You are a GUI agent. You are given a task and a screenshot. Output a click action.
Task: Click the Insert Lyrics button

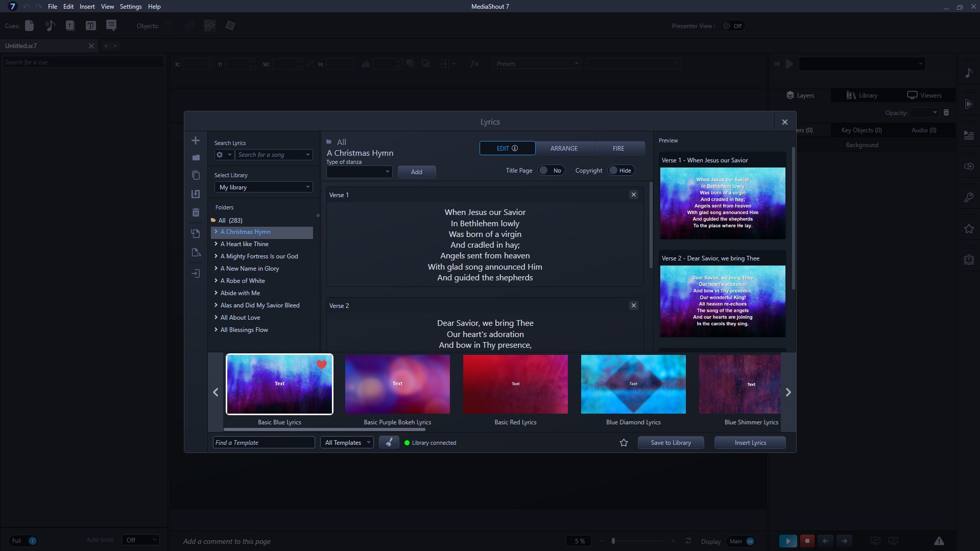(750, 443)
